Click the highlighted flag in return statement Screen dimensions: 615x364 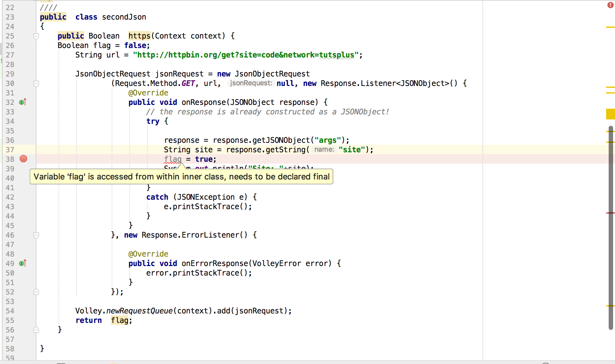pos(120,320)
